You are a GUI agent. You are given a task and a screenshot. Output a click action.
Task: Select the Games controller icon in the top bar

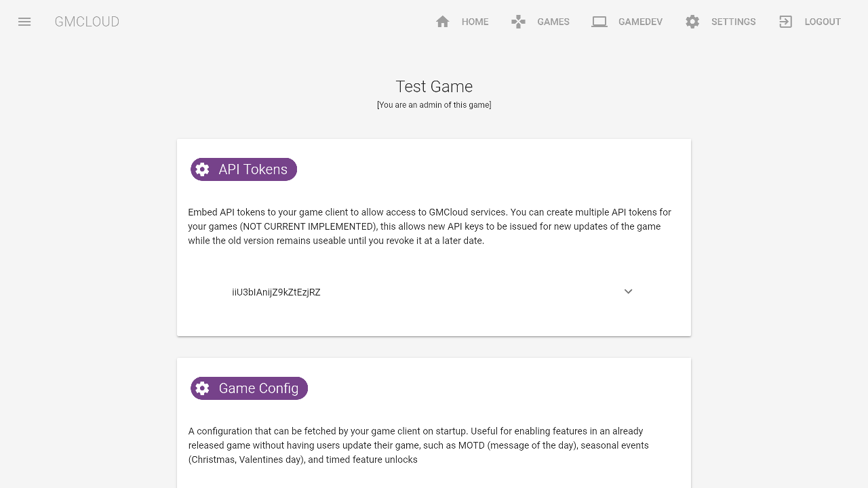tap(517, 21)
